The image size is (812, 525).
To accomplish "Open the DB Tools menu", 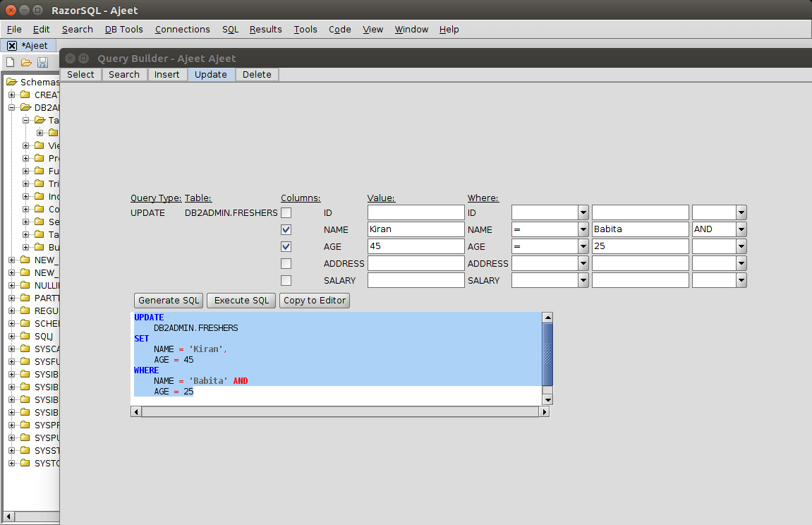I will 123,30.
